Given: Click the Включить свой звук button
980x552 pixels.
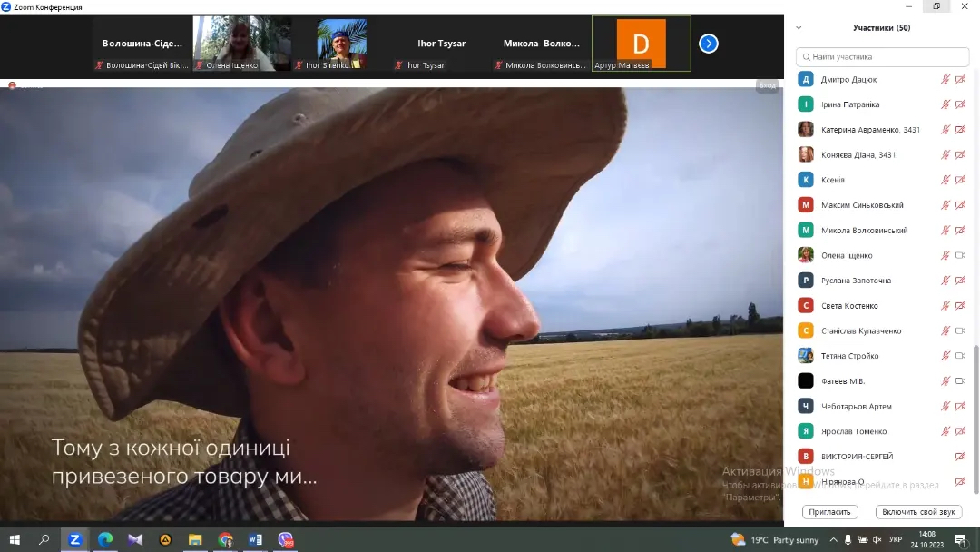Looking at the screenshot, I should tap(918, 512).
